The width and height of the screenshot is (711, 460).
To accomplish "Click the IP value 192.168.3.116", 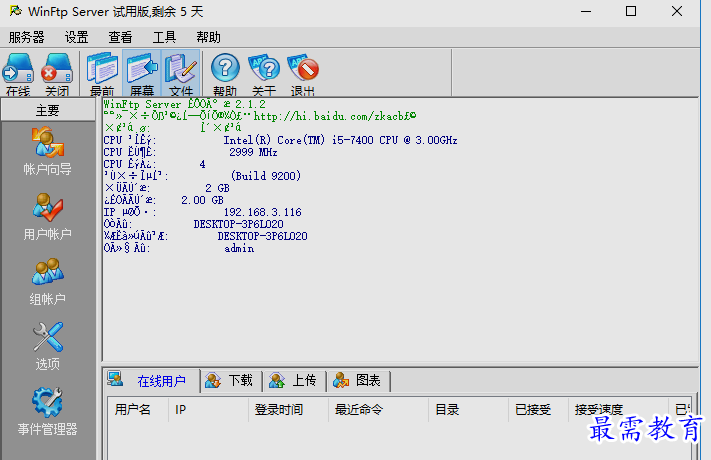I will click(x=263, y=212).
